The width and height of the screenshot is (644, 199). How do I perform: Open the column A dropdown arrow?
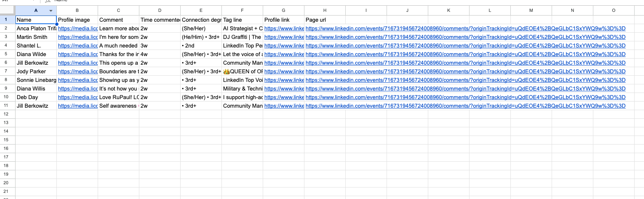click(x=51, y=10)
